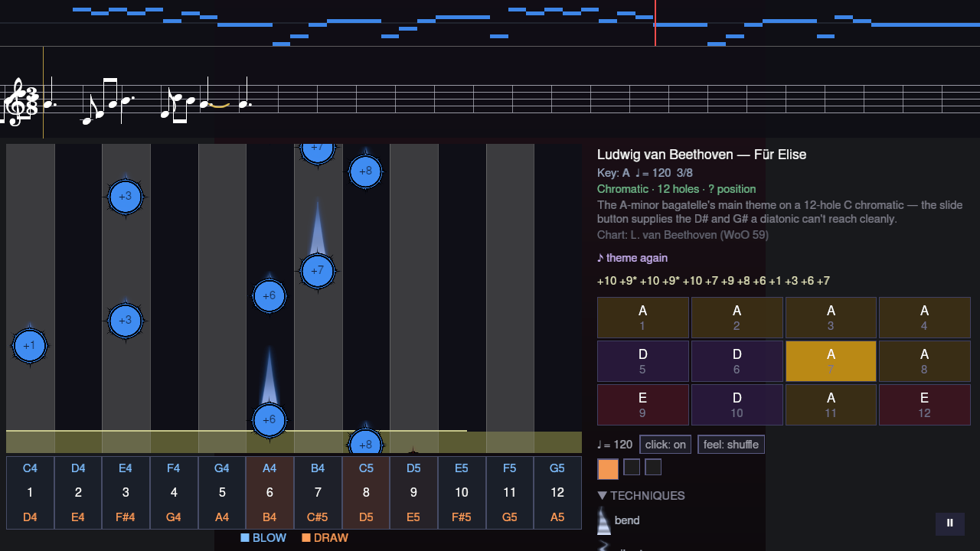The height and width of the screenshot is (551, 980).
Task: Click the 'Chart: L. van Beethoven (WoO 59)' credit
Action: pos(683,235)
